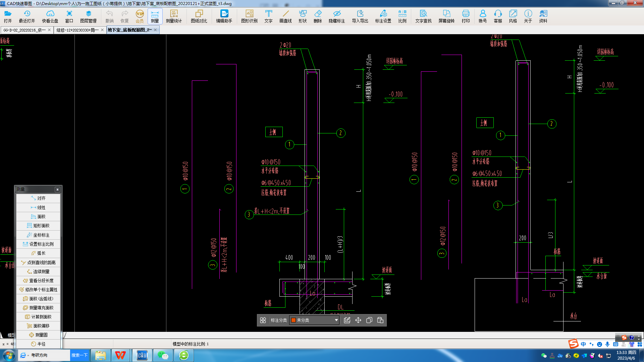
Task: Select the 测量 measure tool
Action: click(155, 16)
